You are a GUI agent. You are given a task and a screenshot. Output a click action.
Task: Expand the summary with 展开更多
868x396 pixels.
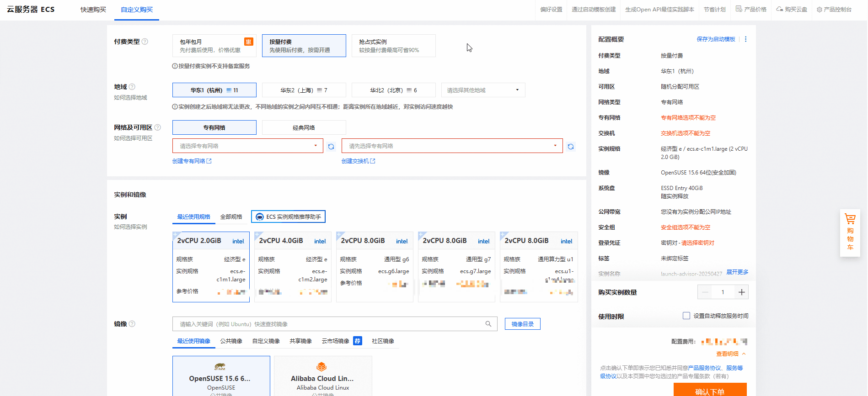737,272
